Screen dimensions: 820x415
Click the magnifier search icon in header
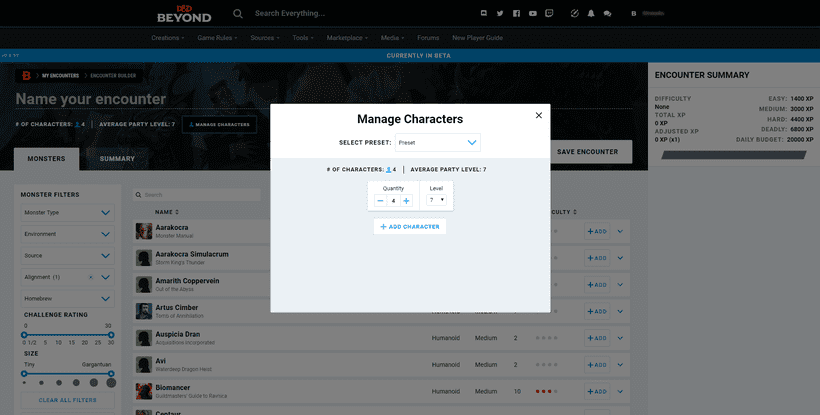click(x=238, y=14)
